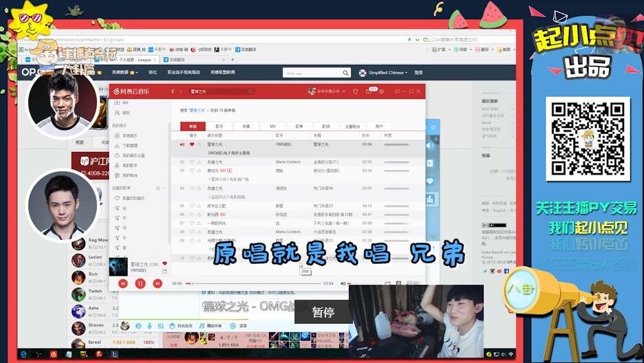
Task: Toggle the heart beside now-playing album art
Action: click(164, 264)
